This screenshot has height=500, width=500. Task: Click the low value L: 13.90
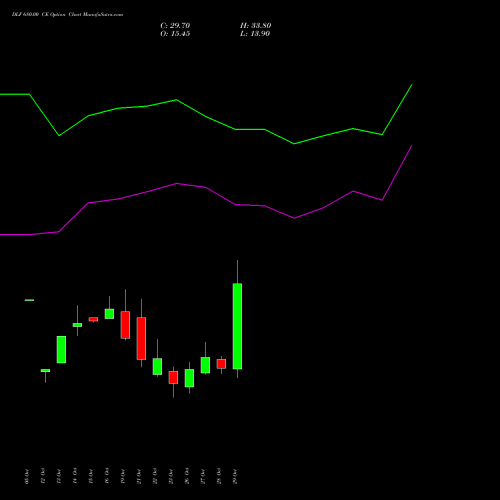click(255, 34)
